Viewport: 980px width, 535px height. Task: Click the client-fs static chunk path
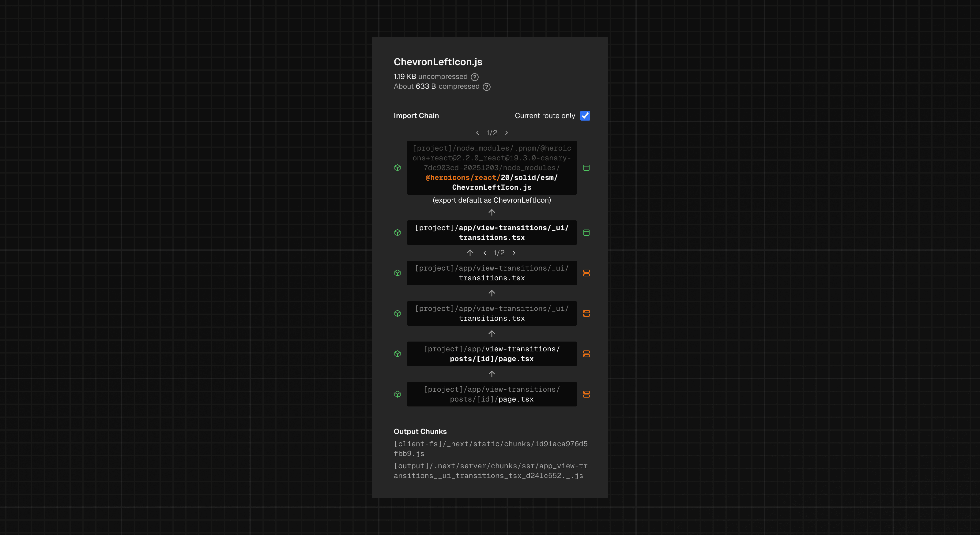(490, 448)
